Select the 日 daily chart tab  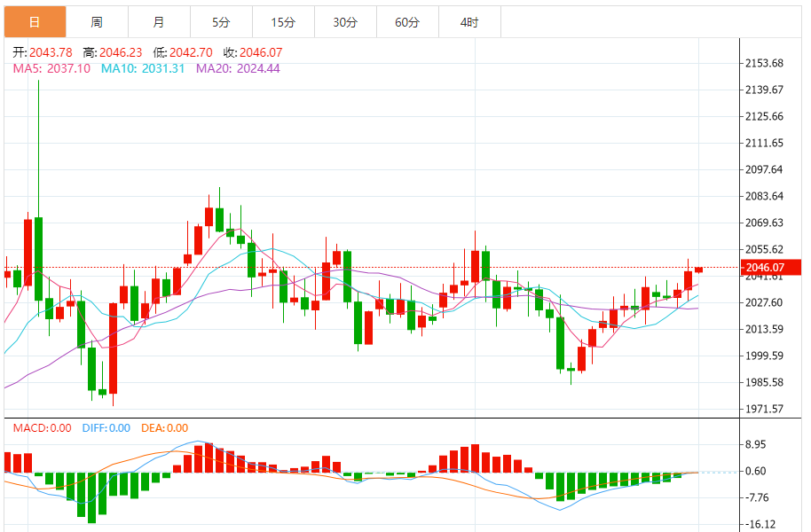[x=35, y=21]
